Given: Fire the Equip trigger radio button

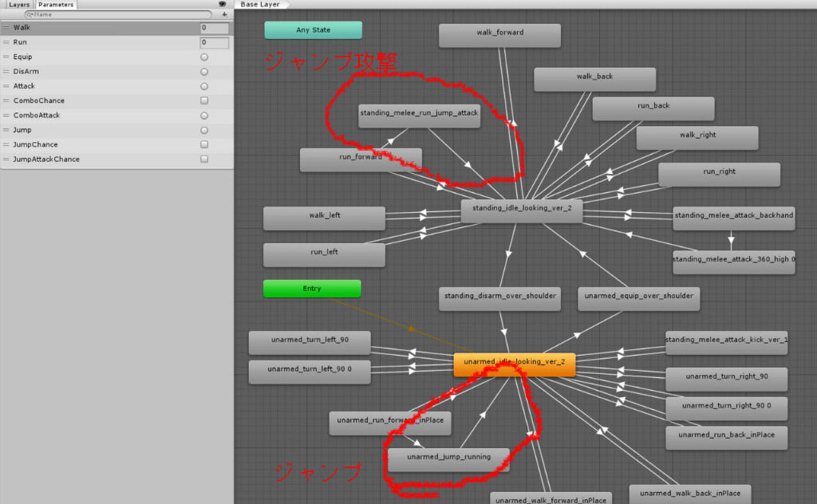Looking at the screenshot, I should 204,57.
